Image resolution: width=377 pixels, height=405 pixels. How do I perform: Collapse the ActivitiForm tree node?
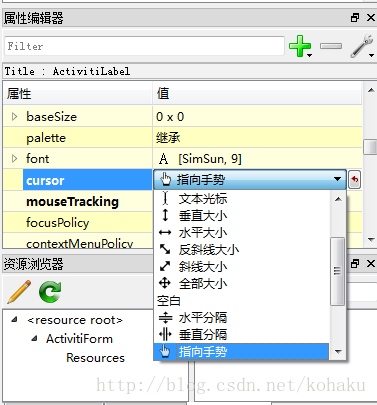click(34, 338)
